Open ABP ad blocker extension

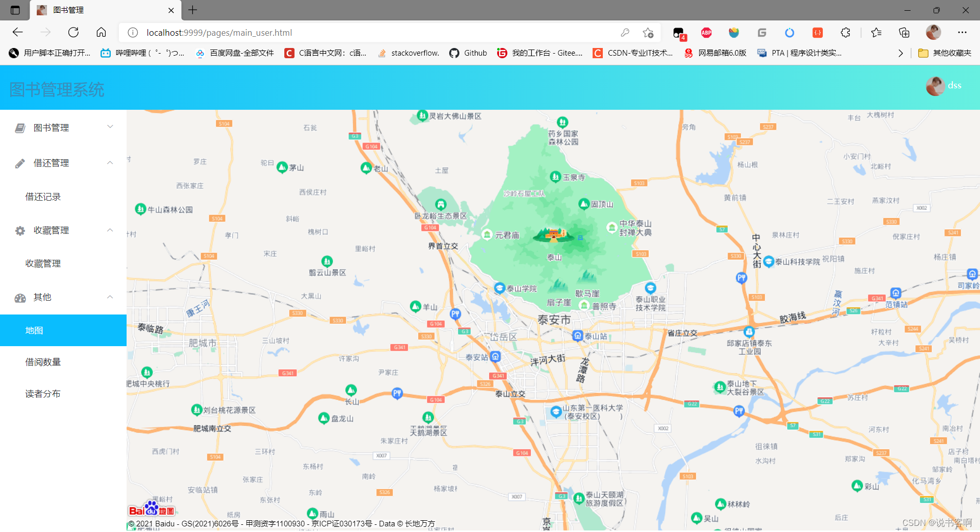tap(706, 33)
